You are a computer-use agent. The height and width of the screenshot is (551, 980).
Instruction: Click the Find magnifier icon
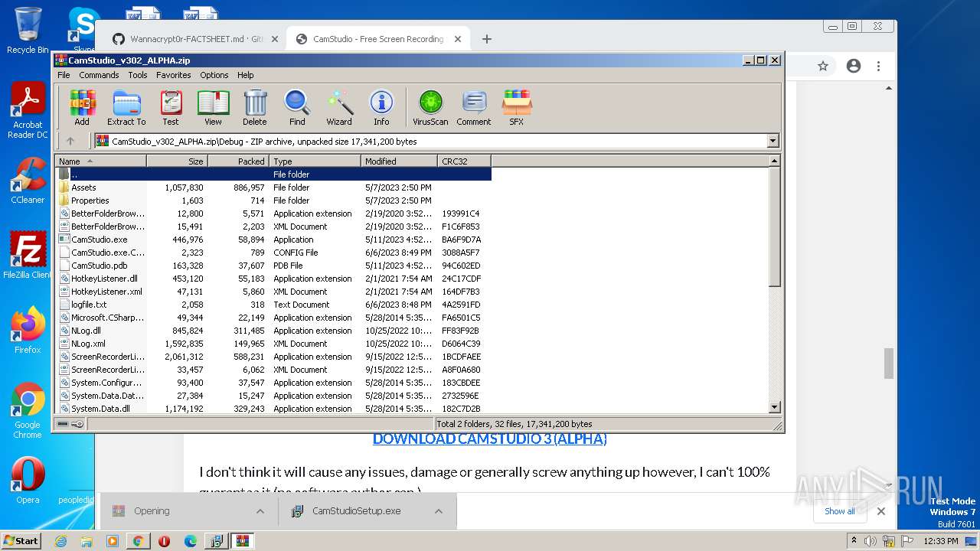coord(297,108)
